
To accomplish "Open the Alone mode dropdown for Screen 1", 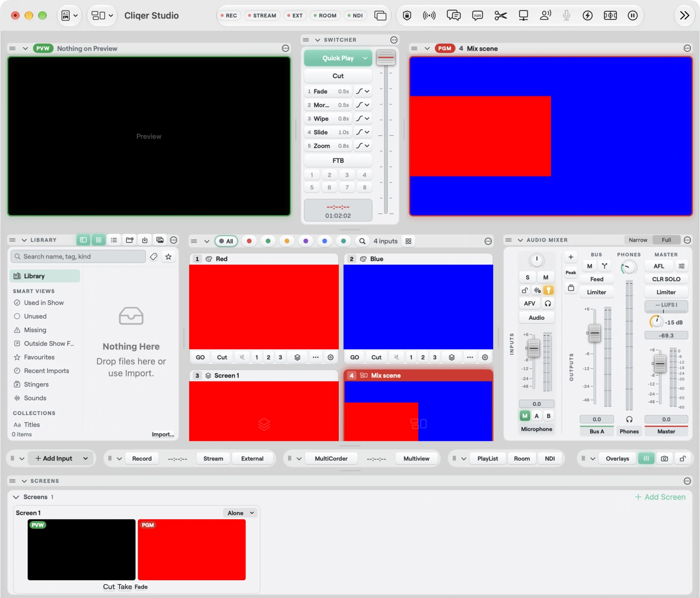I will click(x=241, y=513).
